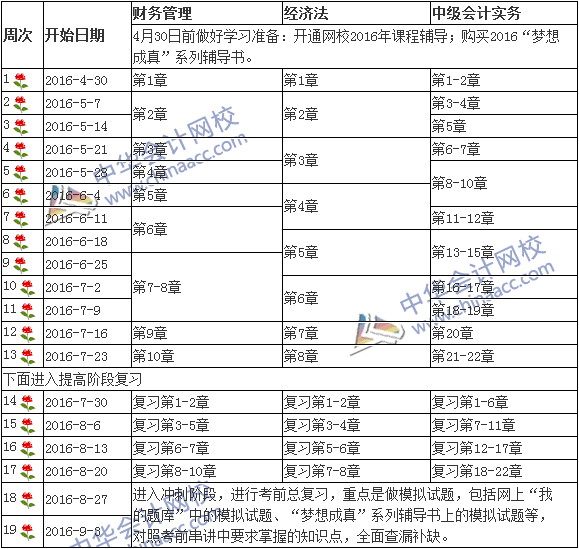
Task: Click the 下面进入提高阶段复习 row
Action: pyautogui.click(x=289, y=379)
